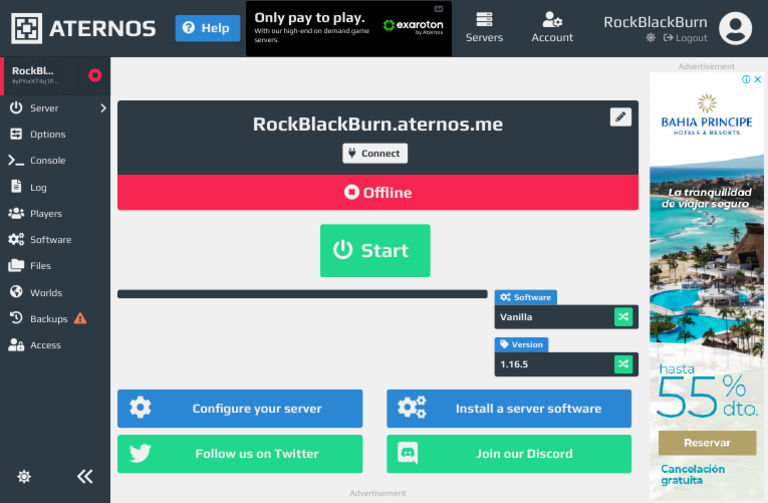This screenshot has height=503, width=768.
Task: Click the Offline status bar
Action: [378, 192]
